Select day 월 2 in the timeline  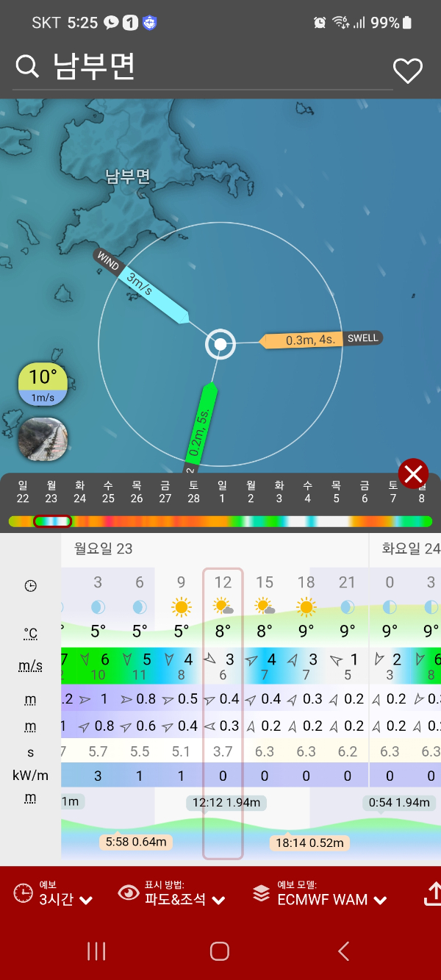(x=251, y=492)
